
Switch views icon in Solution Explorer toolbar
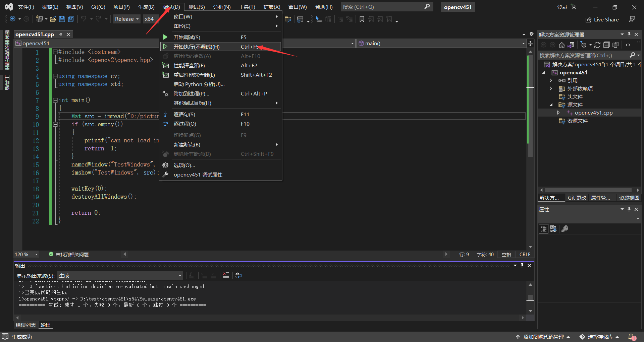coord(571,45)
